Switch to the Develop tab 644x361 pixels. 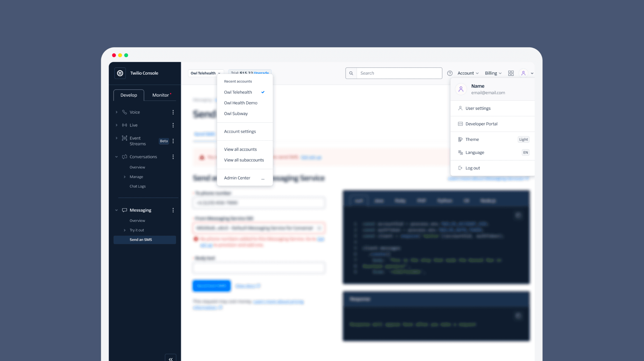(x=129, y=95)
